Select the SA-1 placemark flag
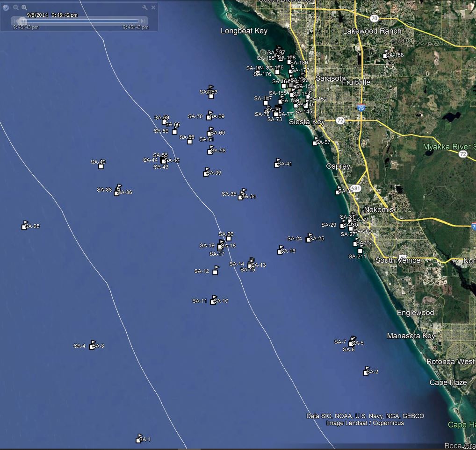 tap(138, 439)
